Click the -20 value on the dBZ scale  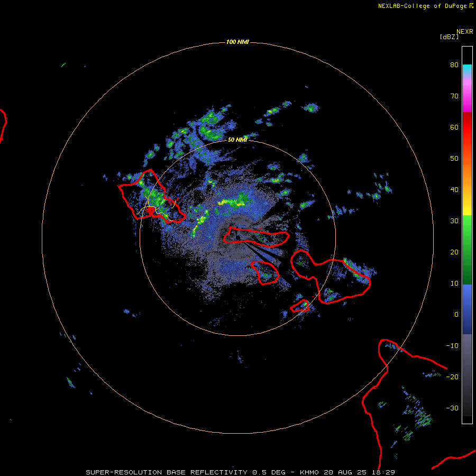point(452,377)
